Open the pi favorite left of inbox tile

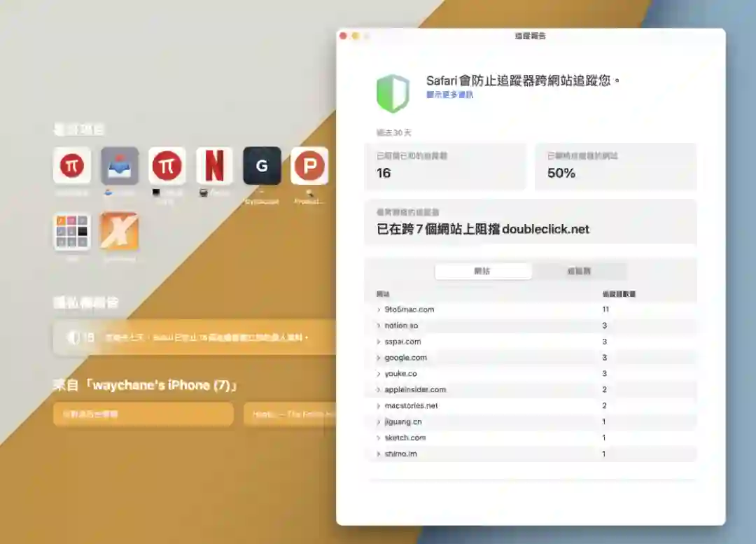72,165
